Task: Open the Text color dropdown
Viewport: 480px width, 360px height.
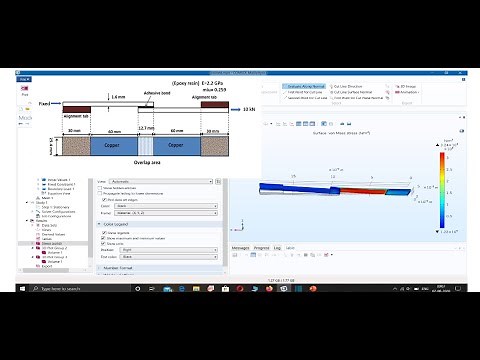Action: (169, 257)
